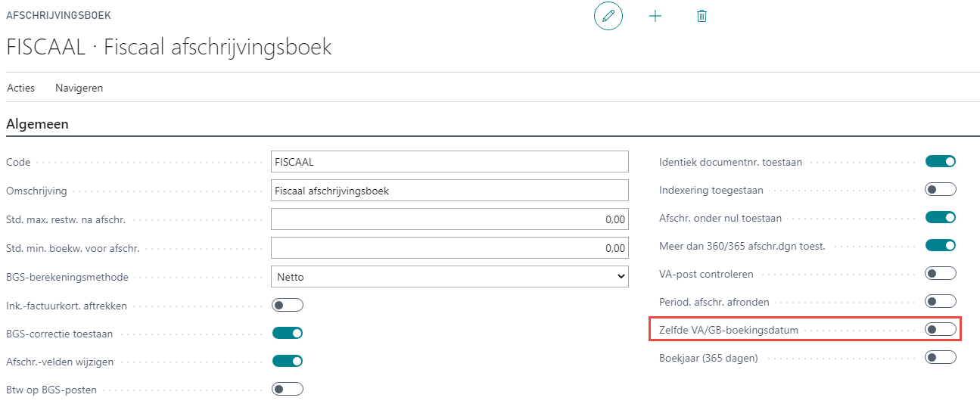
Task: Enable Btw op BGS-posten switch
Action: point(288,389)
